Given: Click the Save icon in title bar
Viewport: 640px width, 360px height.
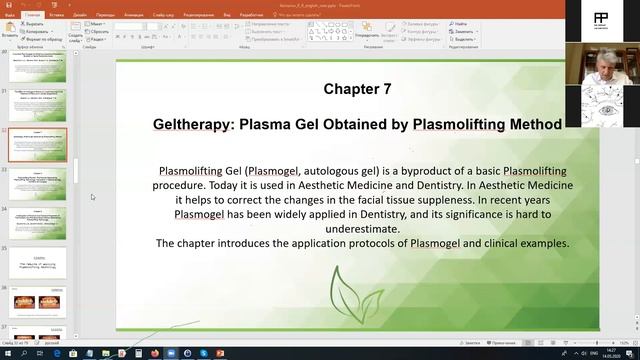Looking at the screenshot, I should click(9, 5).
